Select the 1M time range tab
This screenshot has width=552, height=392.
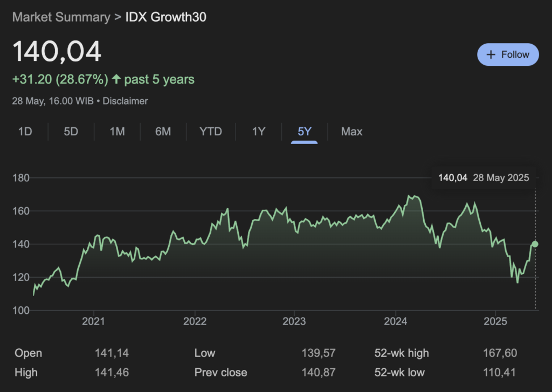tap(117, 132)
